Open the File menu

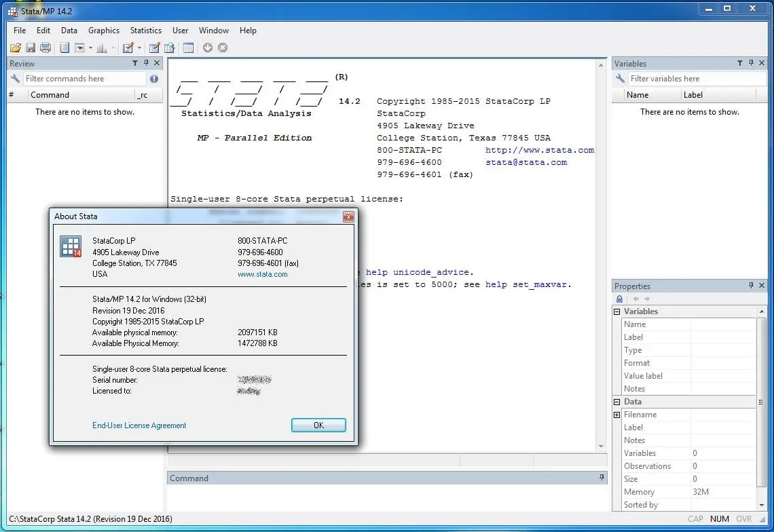click(20, 30)
